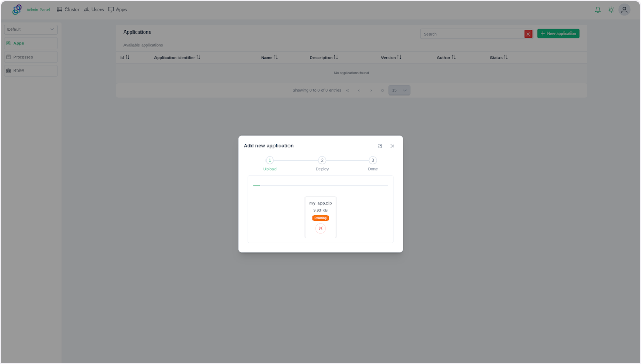
Task: Open the notifications bell
Action: coord(598,10)
